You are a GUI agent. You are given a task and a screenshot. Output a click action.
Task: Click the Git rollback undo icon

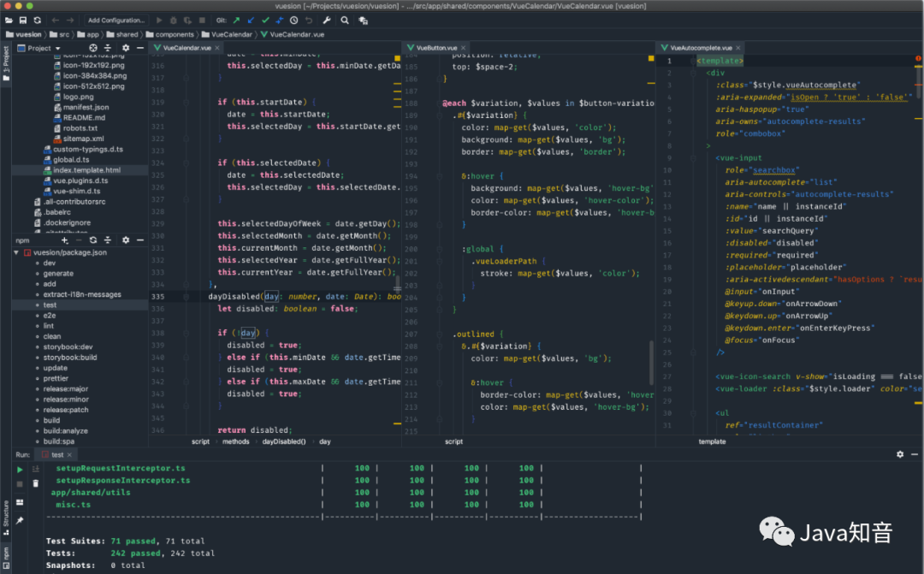[x=308, y=20]
